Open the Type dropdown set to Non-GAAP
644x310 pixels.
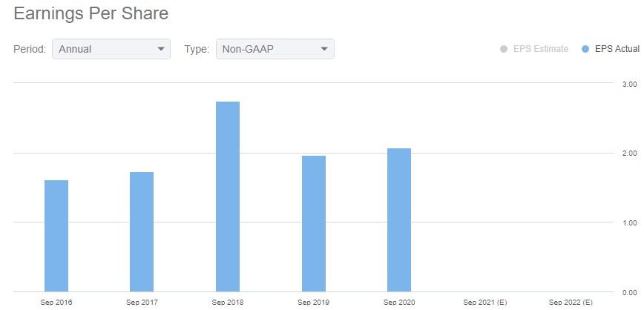[275, 49]
